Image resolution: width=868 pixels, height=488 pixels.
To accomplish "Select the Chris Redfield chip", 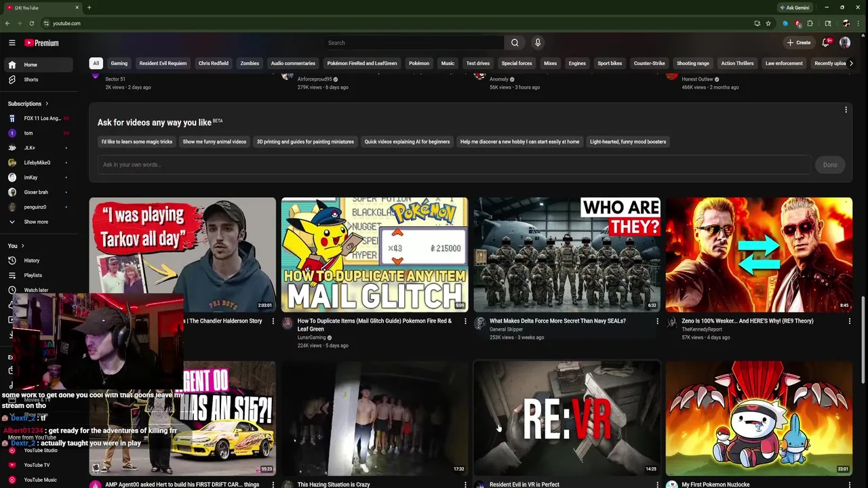I will (213, 63).
